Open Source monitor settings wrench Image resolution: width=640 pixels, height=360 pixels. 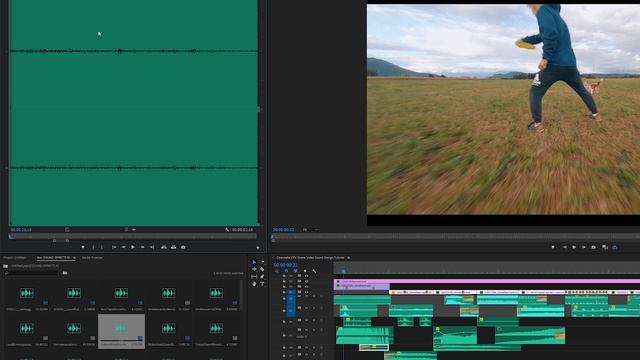click(227, 230)
